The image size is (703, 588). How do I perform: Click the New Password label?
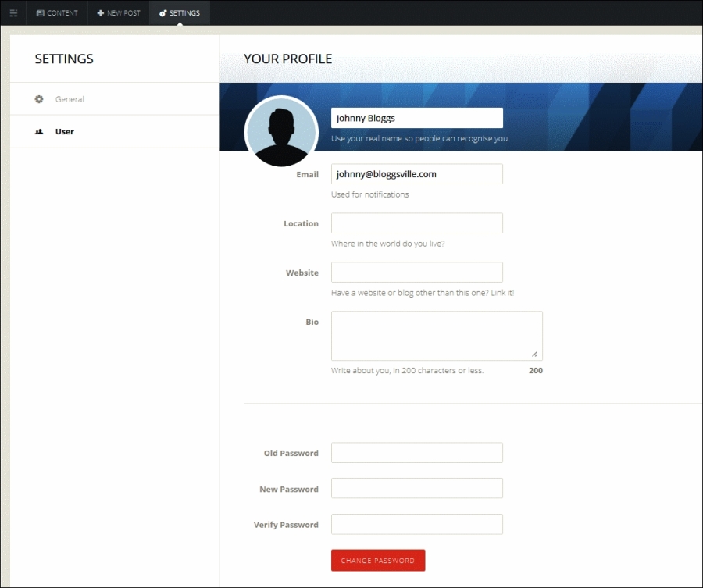tap(289, 490)
